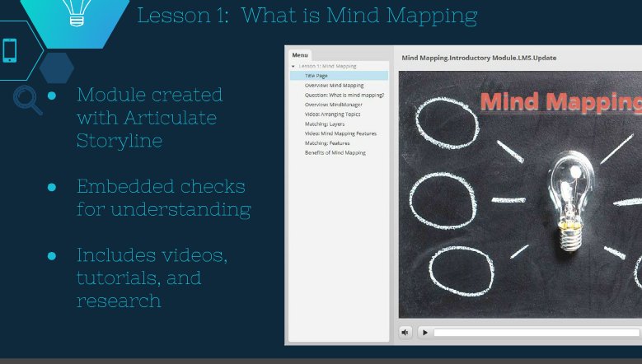Click the playback seek bar
Viewport: 642px width, 364px height.
coord(537,333)
